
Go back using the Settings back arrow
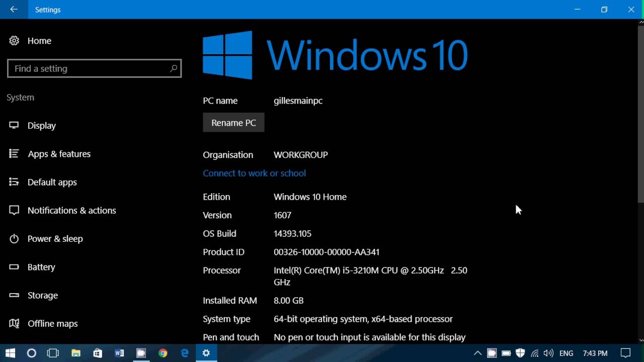point(14,10)
